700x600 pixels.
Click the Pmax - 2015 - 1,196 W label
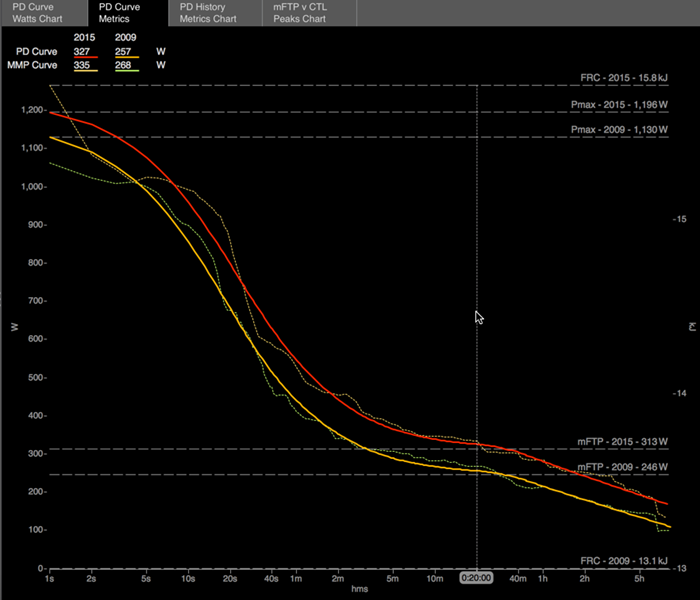coord(619,104)
